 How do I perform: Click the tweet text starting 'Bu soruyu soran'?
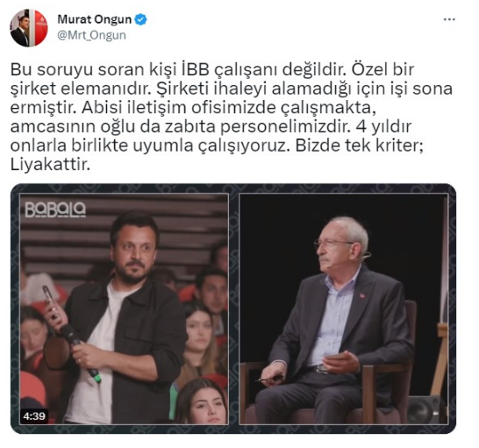click(232, 117)
